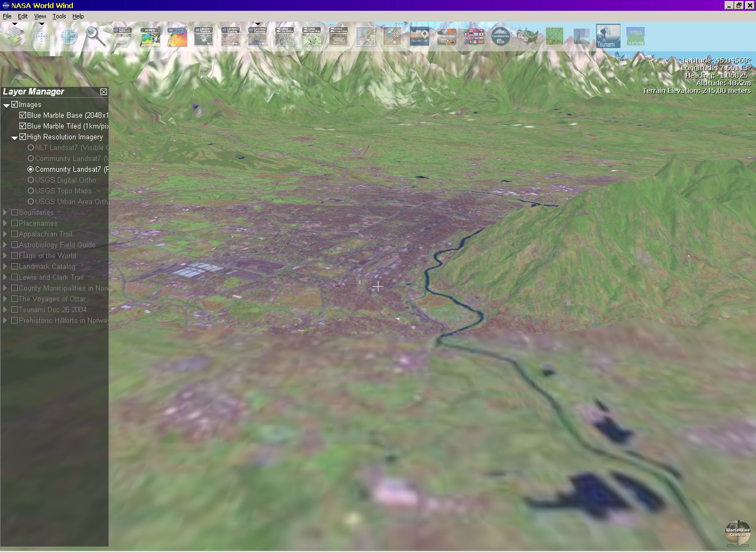Toggle the Flags of the World icon

[x=474, y=36]
